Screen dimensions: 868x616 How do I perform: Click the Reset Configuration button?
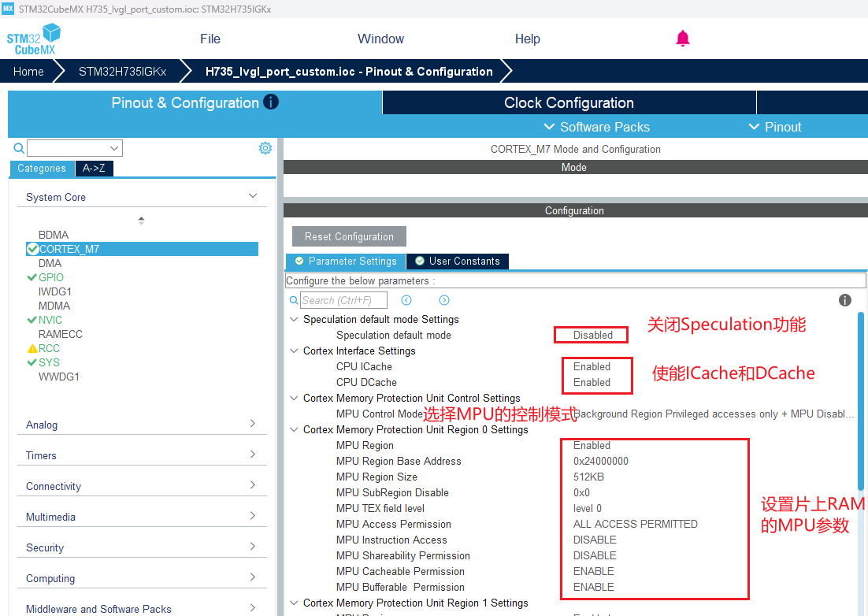tap(349, 236)
